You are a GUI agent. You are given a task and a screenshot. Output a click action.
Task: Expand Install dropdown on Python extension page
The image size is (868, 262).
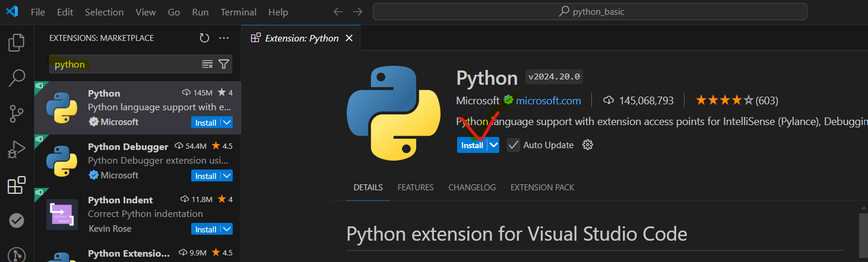[493, 145]
